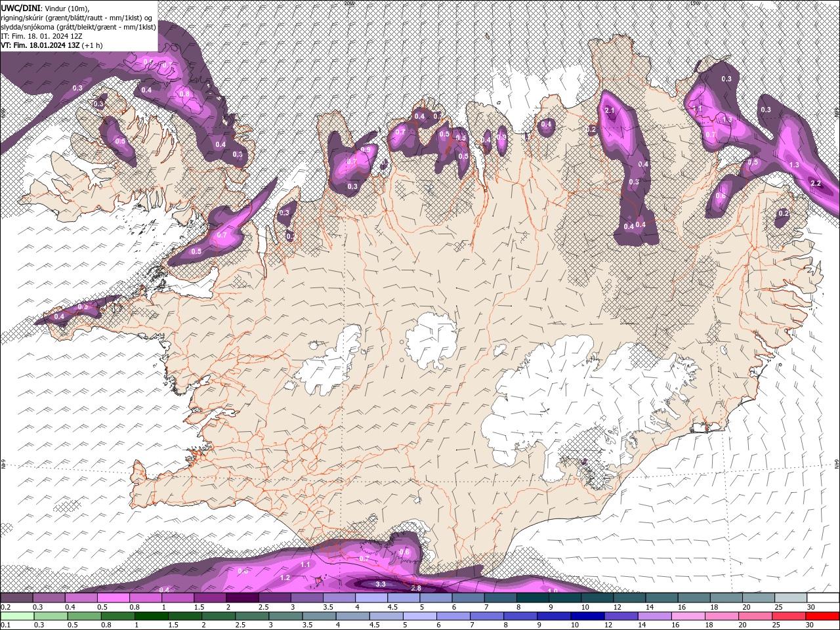Click the valid time line 'VT: Fim. 18.01.2024 13Z (+1 h)'
Screen dimensions: 840x630
[51, 46]
